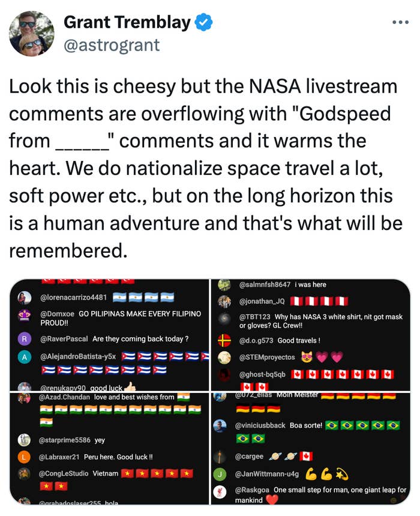Click the @Domxoe crown avatar
Image resolution: width=420 pixels, height=516 pixels.
(x=25, y=315)
